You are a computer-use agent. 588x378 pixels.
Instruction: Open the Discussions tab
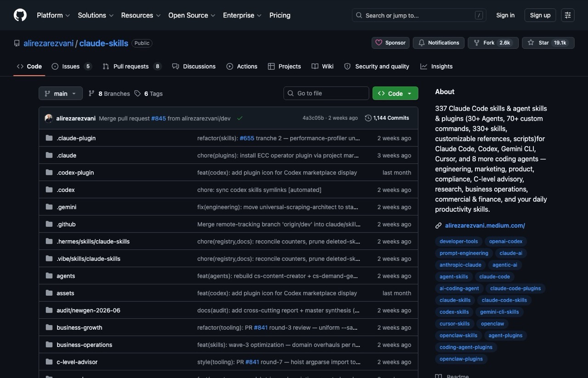point(194,66)
